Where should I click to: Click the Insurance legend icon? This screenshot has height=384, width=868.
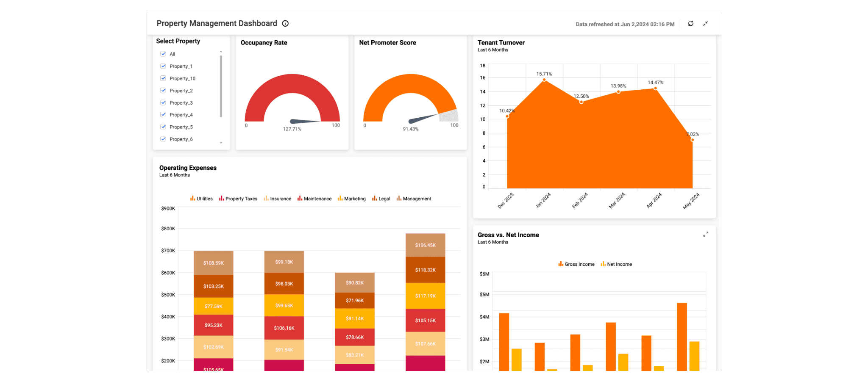point(266,198)
